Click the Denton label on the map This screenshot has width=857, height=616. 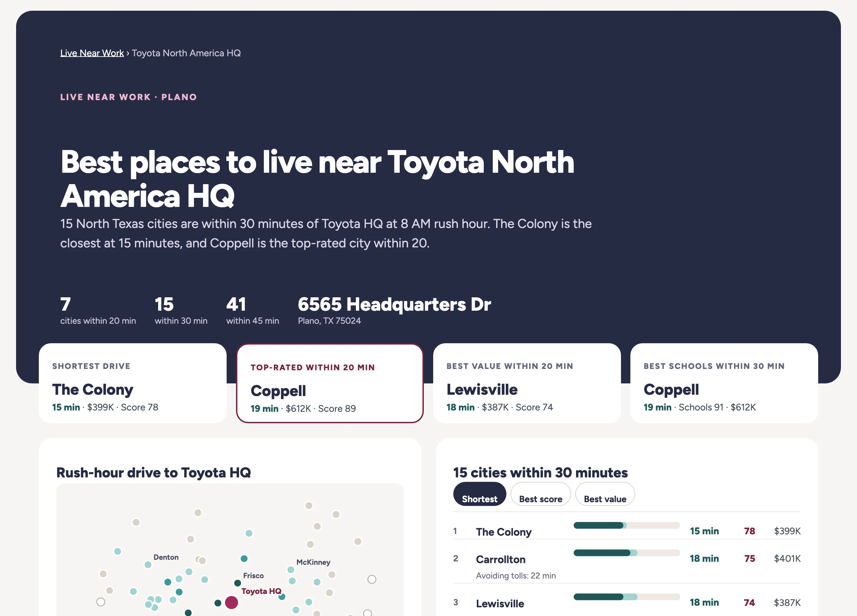pos(166,557)
